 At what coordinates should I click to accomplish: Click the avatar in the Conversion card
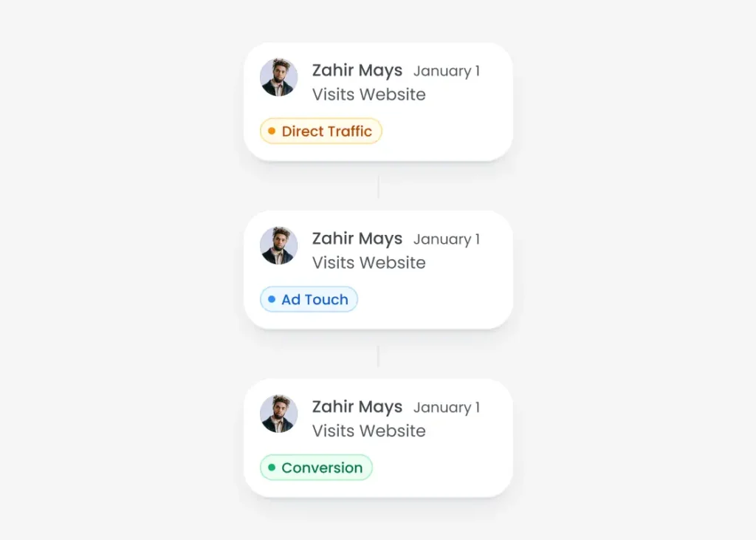[x=279, y=414]
